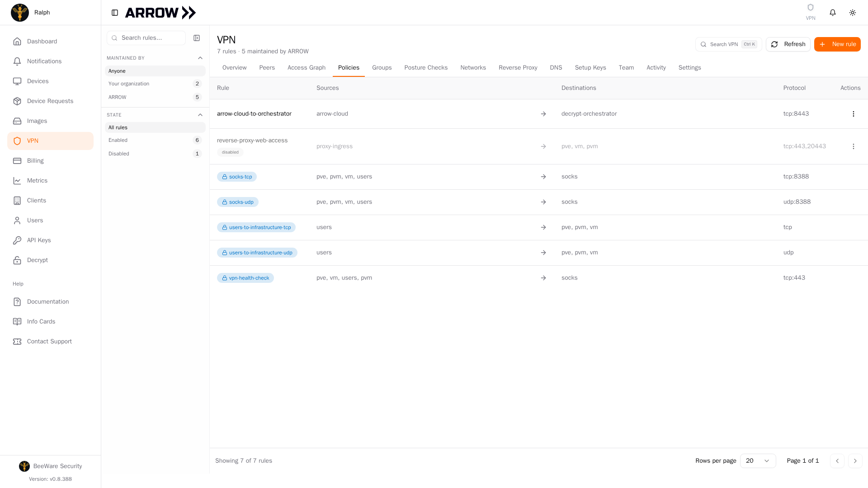Show All rules state filter

pos(155,127)
